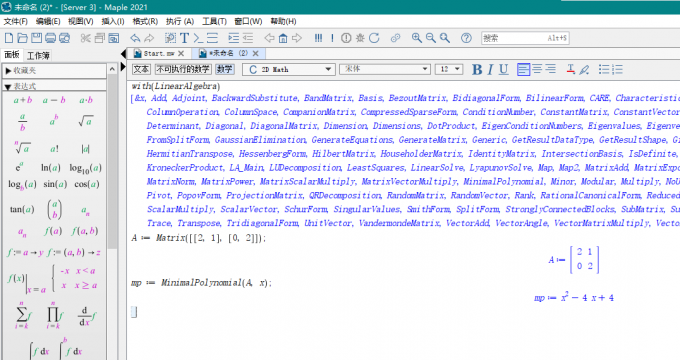The width and height of the screenshot is (680, 360).
Task: Insert square root template from palette
Action: [86, 121]
